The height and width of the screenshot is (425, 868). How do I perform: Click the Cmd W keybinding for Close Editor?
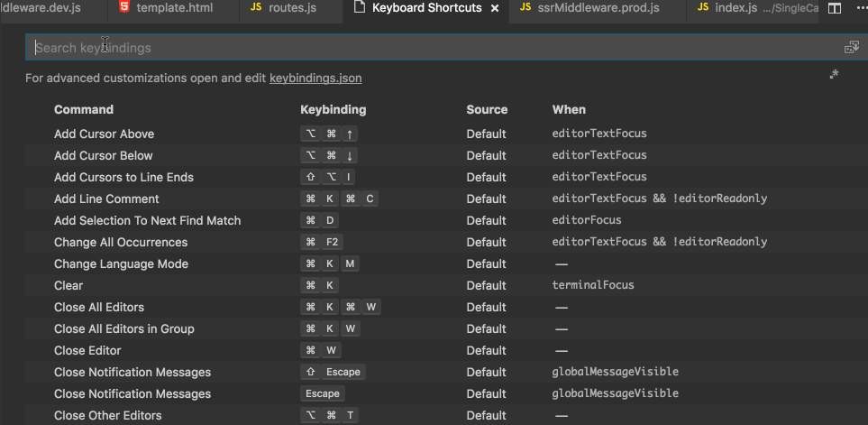coord(321,350)
